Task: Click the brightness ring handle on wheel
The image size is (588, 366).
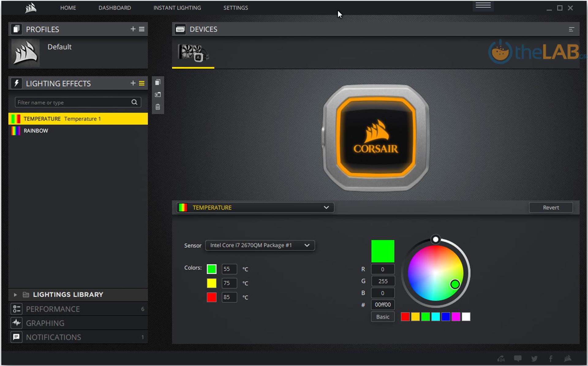Action: 435,239
